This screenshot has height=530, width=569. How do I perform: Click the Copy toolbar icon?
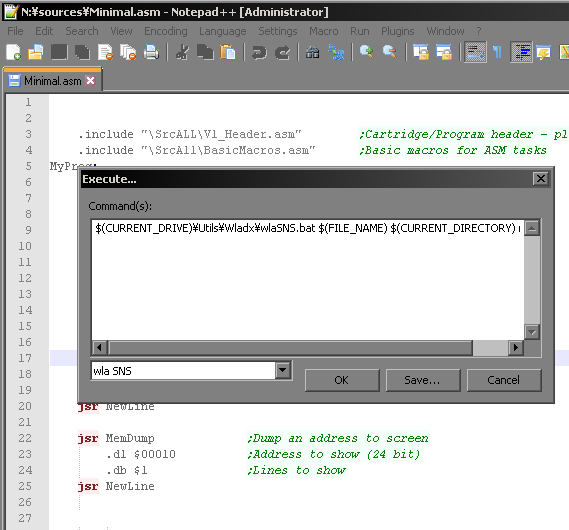[x=205, y=52]
